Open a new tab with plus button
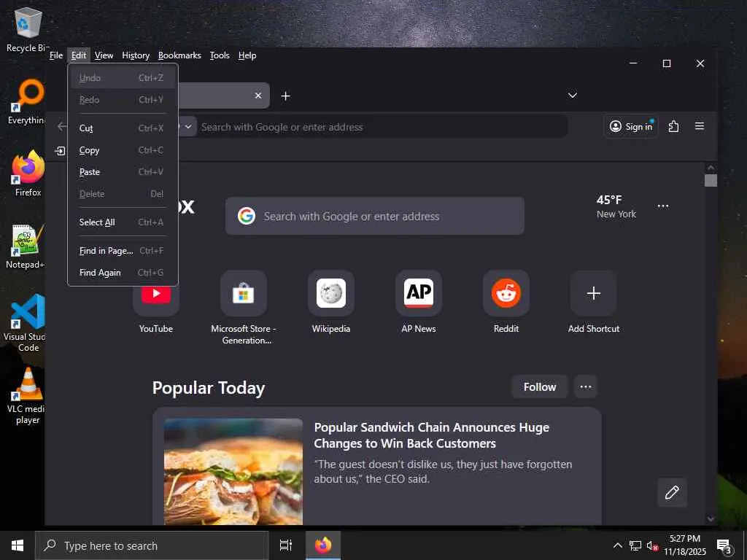This screenshot has width=747, height=560. 285,96
